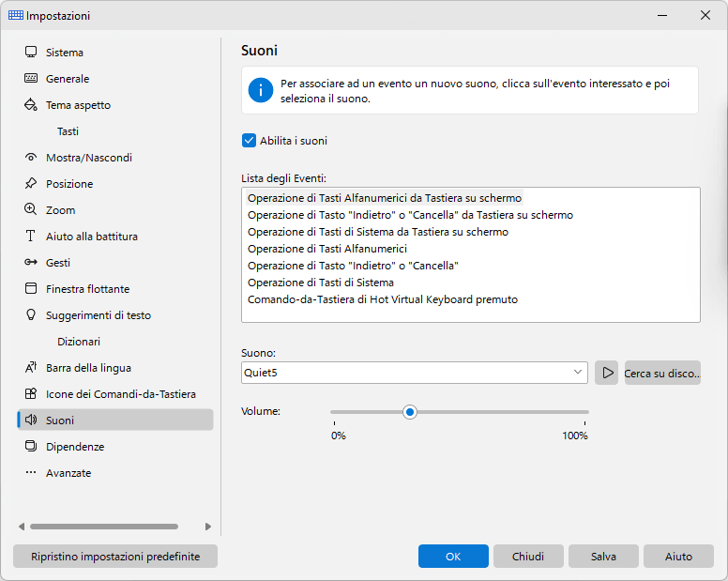
Task: Play the selected Quiet5 sound
Action: pyautogui.click(x=606, y=373)
